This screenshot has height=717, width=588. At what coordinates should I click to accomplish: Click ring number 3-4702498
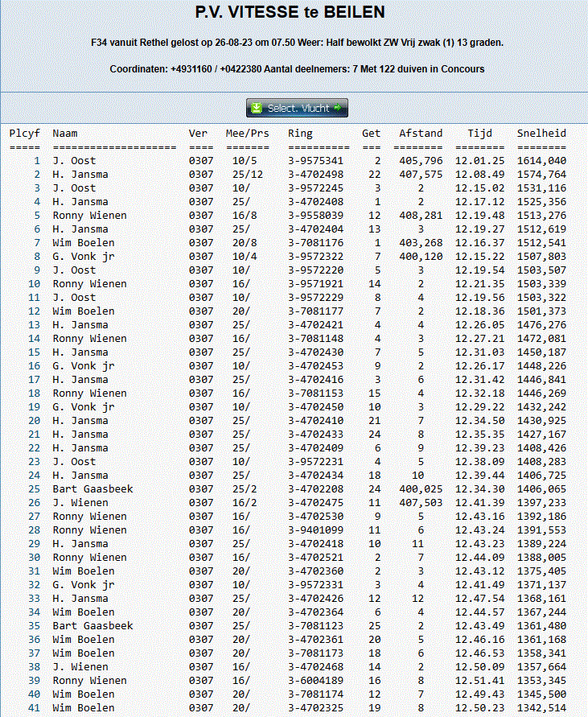coord(315,175)
